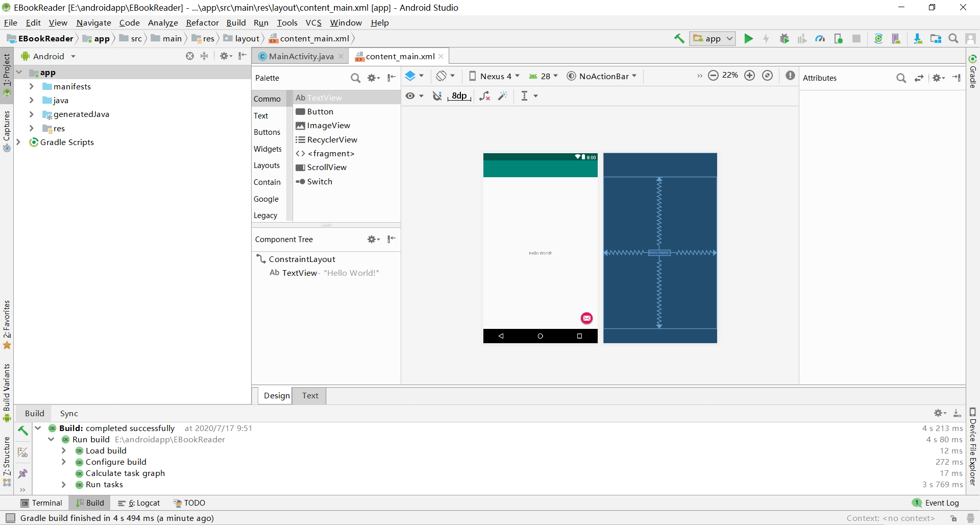This screenshot has height=525, width=980.
Task: Open the File menu
Action: click(11, 22)
